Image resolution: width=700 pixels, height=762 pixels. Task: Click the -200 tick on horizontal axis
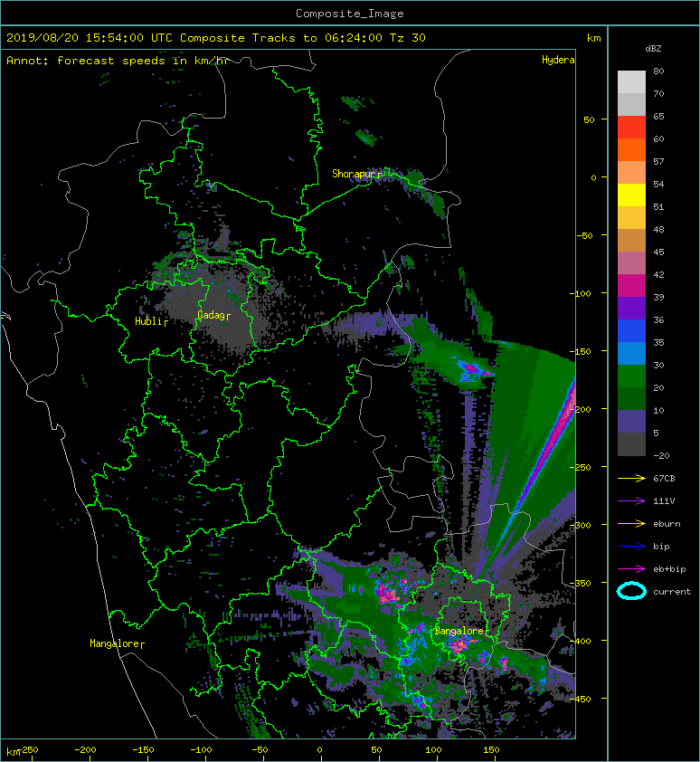point(86,750)
